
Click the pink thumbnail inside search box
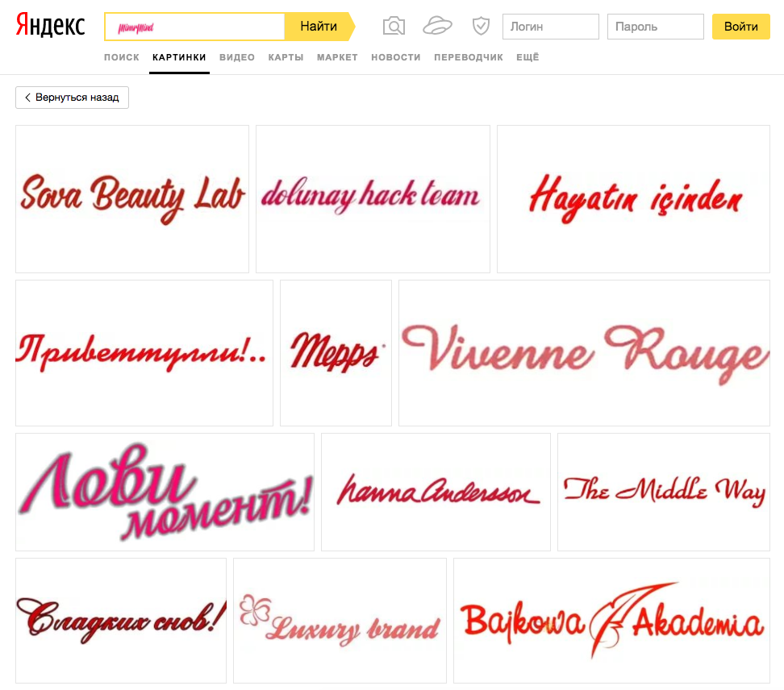coord(136,27)
